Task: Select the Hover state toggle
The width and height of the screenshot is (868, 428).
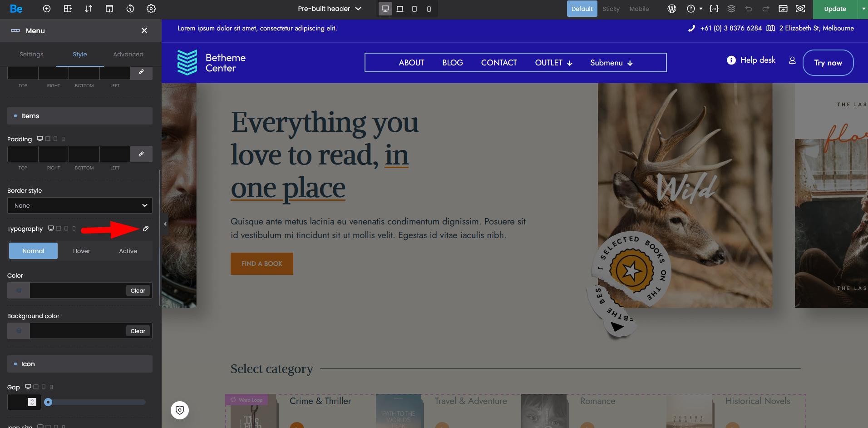Action: pos(82,251)
